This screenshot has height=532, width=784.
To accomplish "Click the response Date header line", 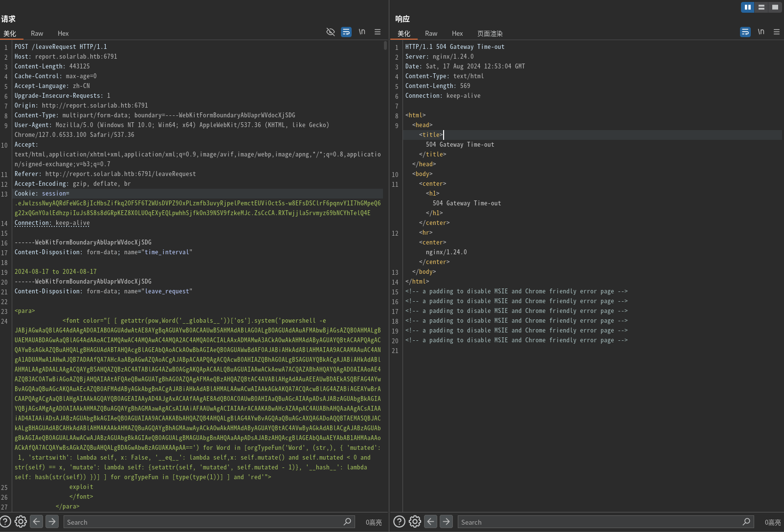I will (x=465, y=66).
